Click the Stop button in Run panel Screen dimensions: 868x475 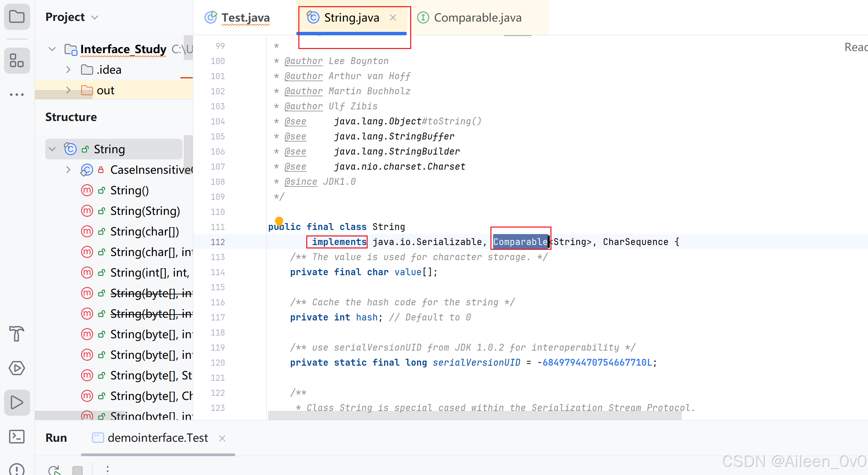click(x=78, y=470)
